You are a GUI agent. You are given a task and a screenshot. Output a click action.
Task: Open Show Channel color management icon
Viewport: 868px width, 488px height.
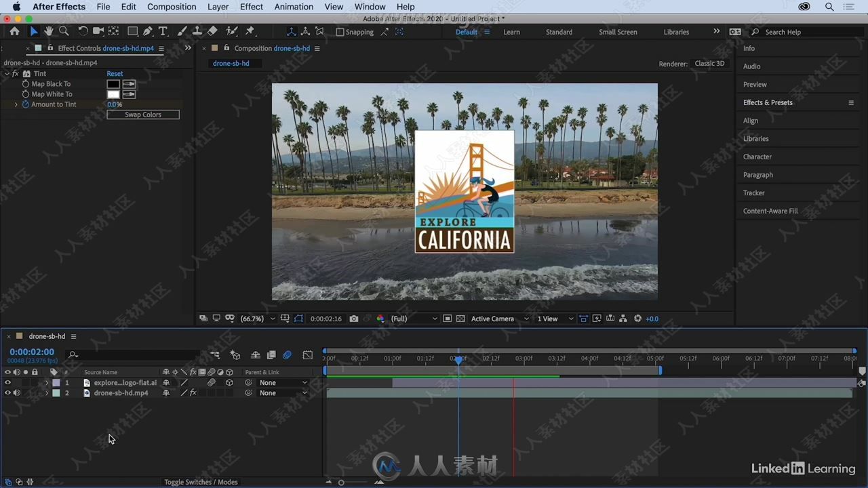tap(380, 319)
